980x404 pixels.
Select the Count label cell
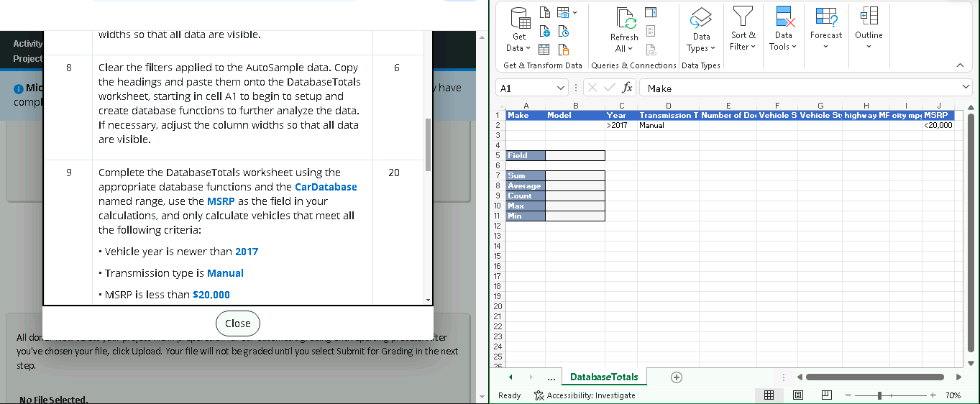click(526, 196)
